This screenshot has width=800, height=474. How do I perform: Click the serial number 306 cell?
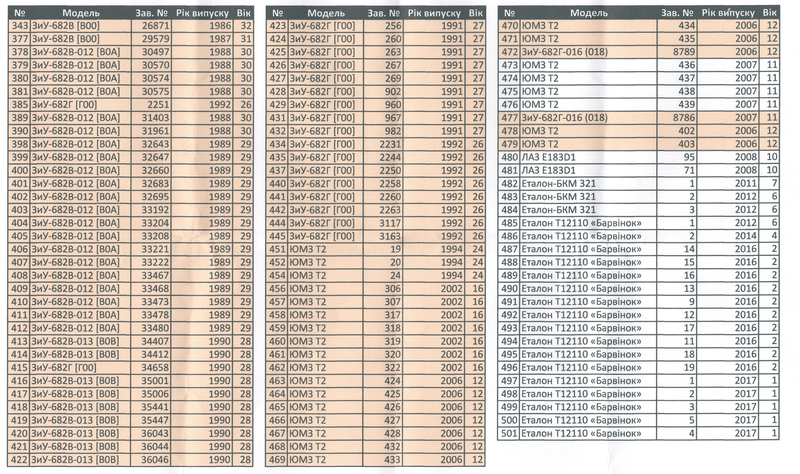383,289
